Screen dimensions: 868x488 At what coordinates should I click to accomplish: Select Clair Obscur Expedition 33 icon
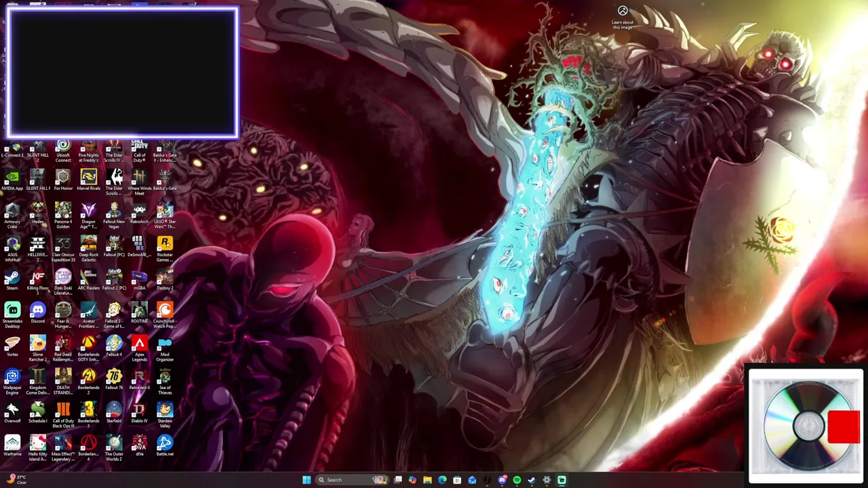click(x=63, y=249)
